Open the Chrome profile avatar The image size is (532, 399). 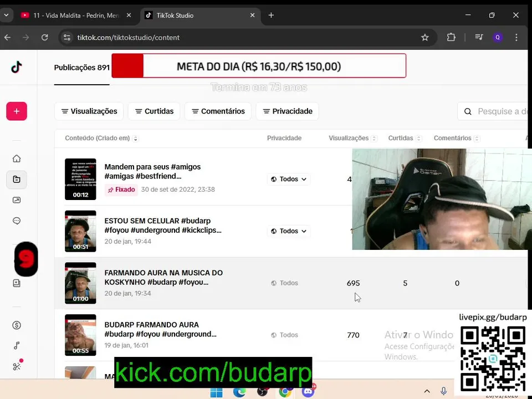coord(498,37)
